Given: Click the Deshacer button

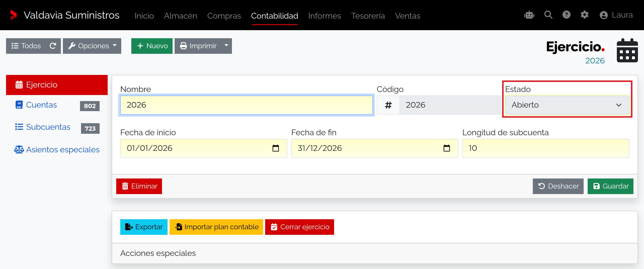Looking at the screenshot, I should 558,186.
